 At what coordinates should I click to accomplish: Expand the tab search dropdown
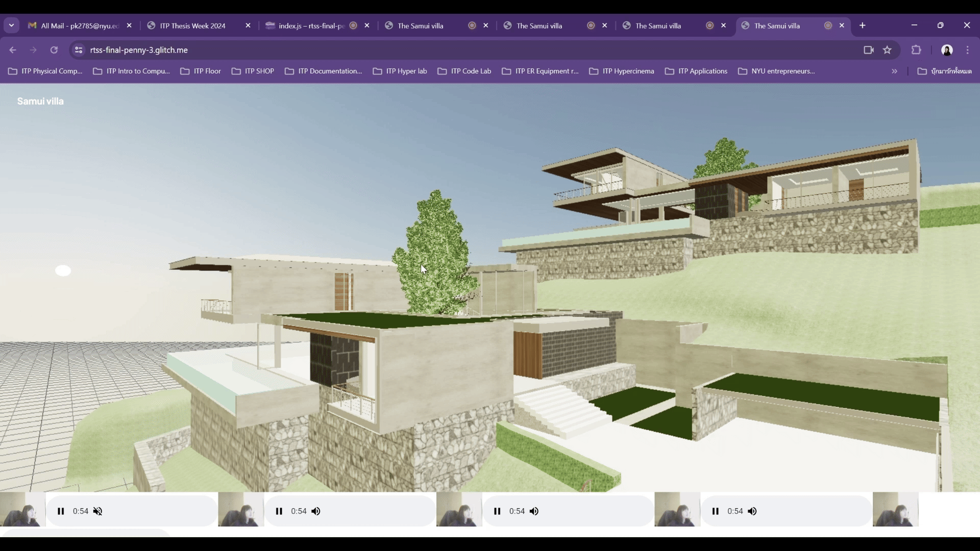point(11,26)
